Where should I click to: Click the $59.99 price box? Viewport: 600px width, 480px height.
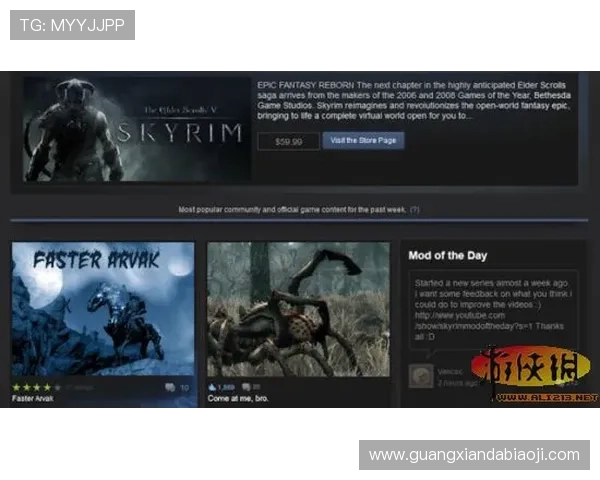point(288,142)
